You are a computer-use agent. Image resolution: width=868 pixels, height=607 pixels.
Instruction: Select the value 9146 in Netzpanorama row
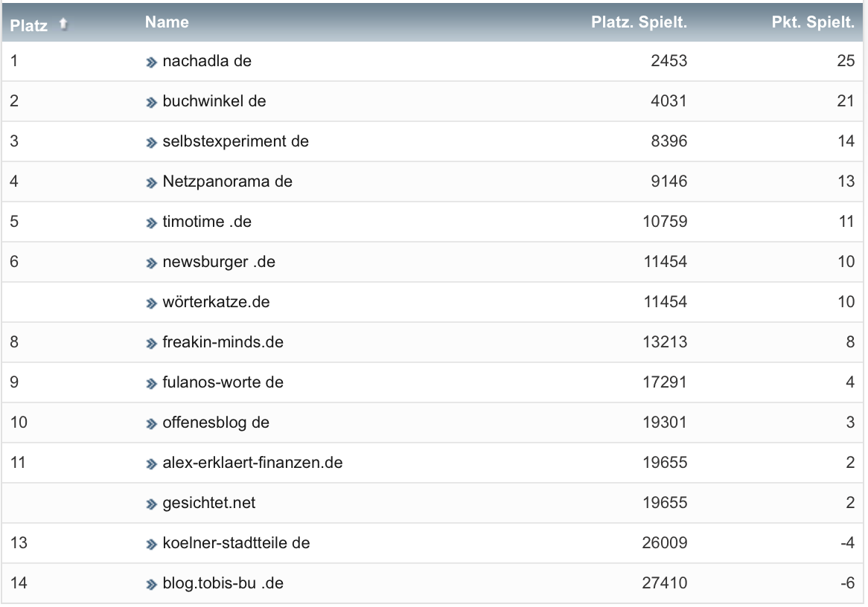pos(668,182)
